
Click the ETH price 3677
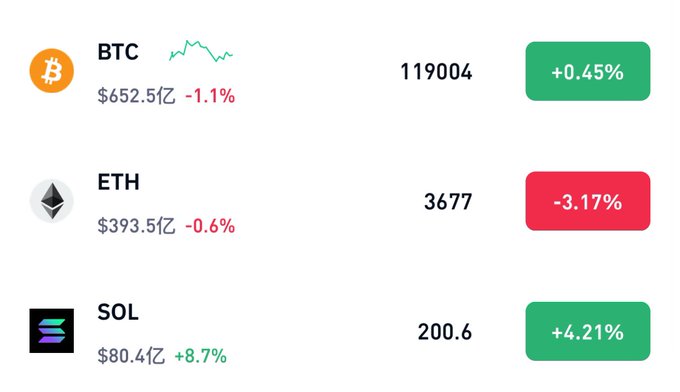[x=448, y=202]
